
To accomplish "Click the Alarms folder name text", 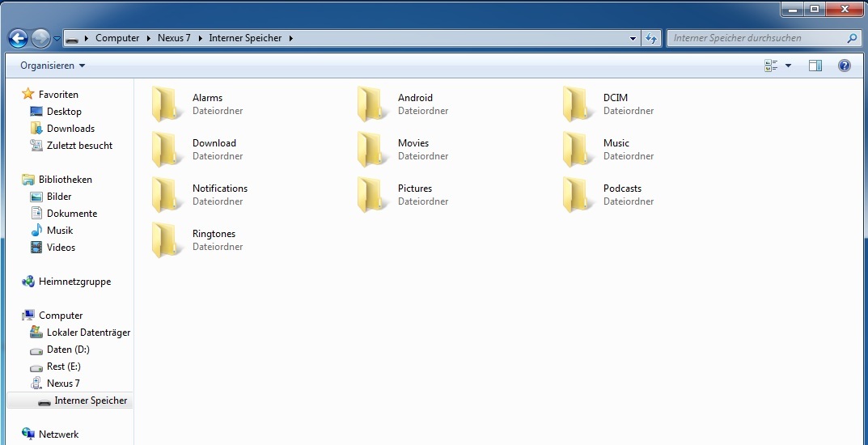I will [x=208, y=97].
